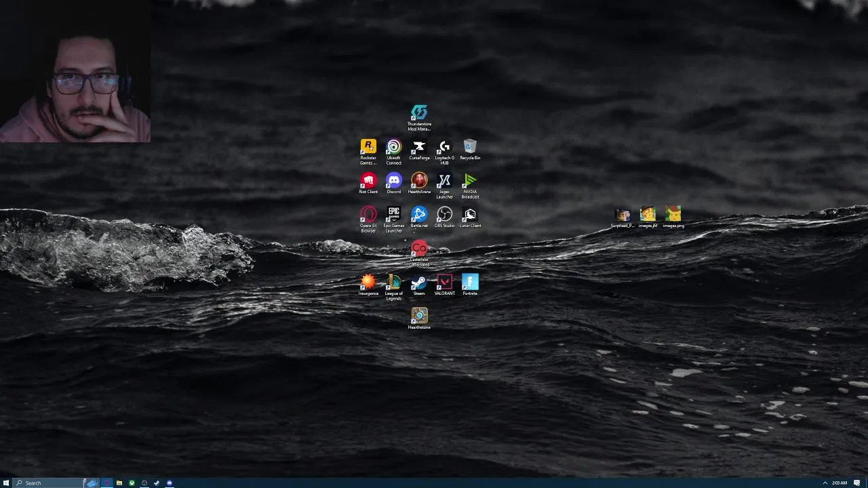Screen dimensions: 868x488
Task: Switch to Steam in the taskbar
Action: point(157,483)
